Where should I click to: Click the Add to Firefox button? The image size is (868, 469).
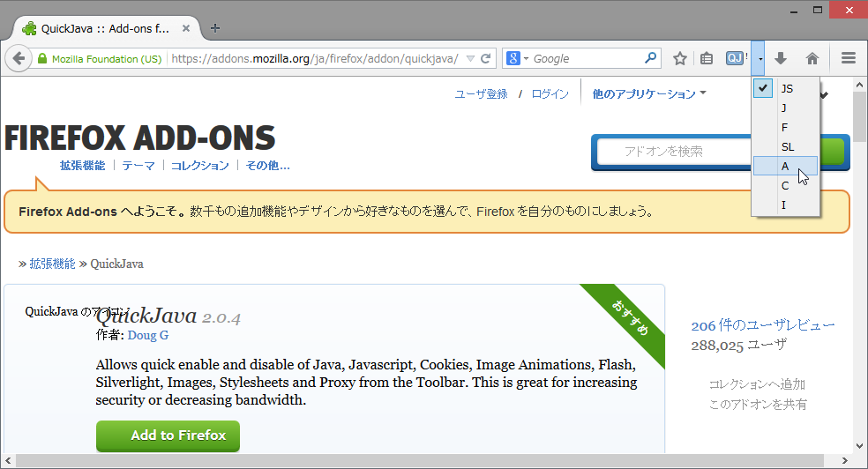168,435
